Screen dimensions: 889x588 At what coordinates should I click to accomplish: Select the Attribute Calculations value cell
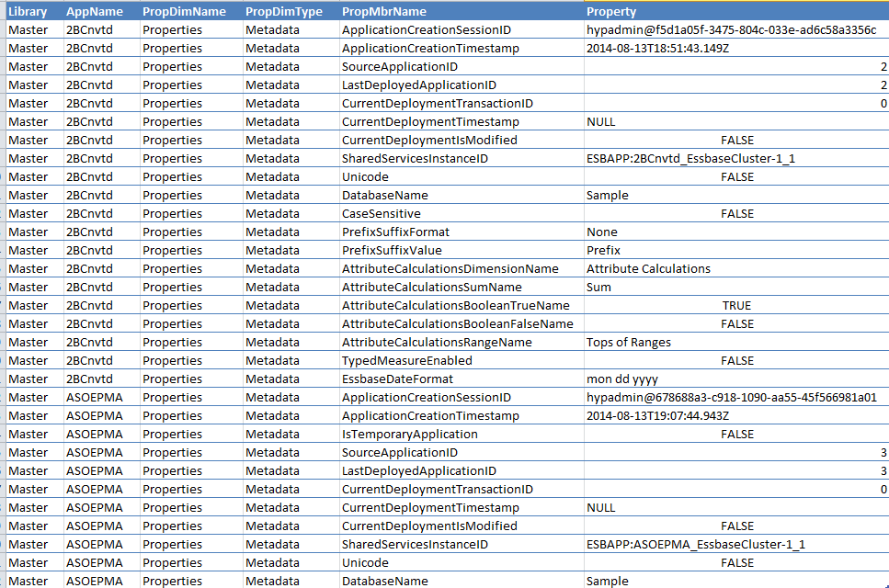click(x=736, y=269)
